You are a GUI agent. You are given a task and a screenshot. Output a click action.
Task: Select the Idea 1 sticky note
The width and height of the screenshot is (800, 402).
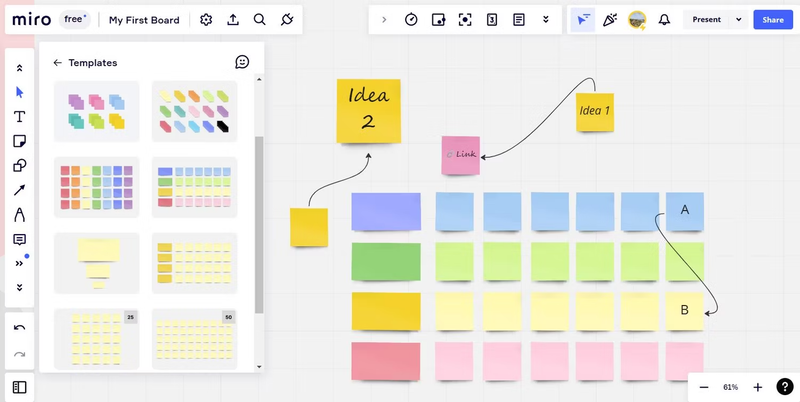point(595,112)
